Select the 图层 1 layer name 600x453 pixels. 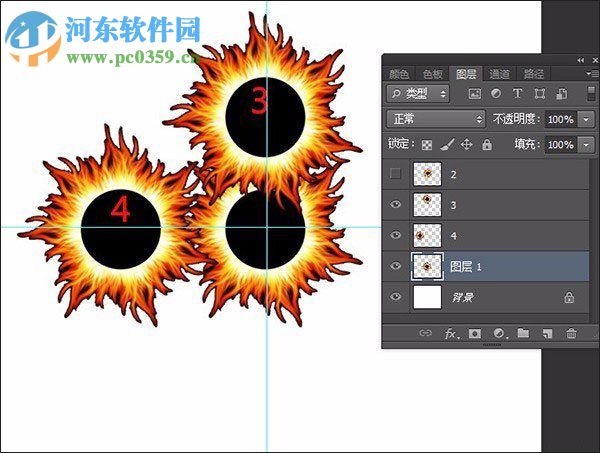pyautogui.click(x=465, y=266)
